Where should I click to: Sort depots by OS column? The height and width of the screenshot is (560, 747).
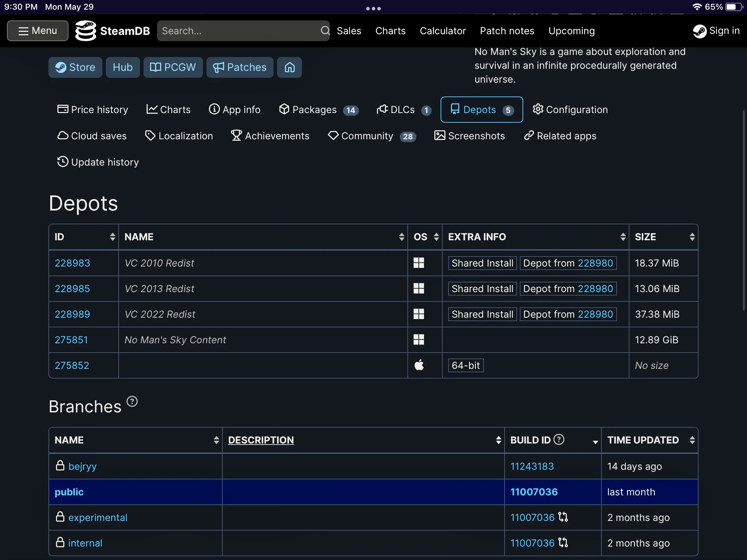[425, 237]
